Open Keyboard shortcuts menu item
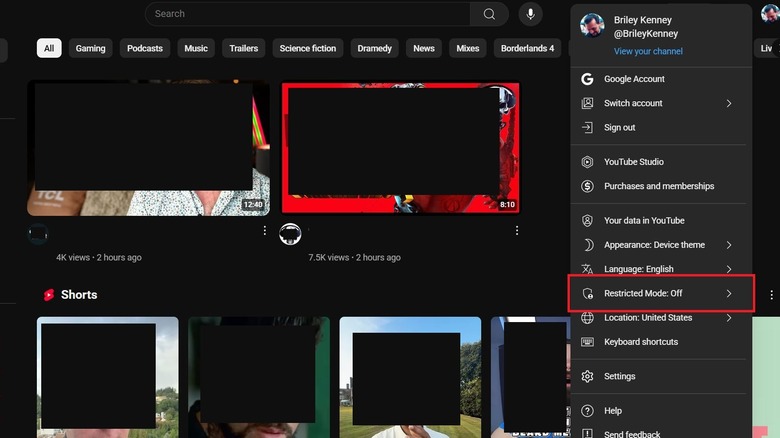 pyautogui.click(x=640, y=342)
